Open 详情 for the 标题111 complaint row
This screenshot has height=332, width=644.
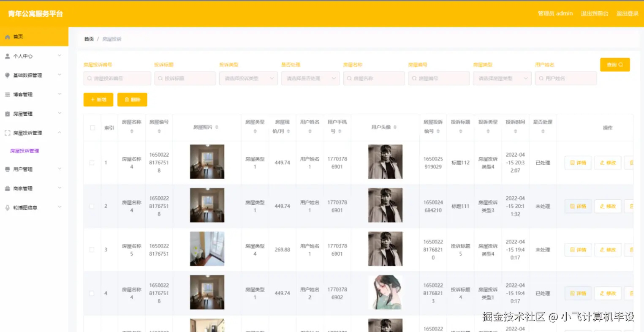(578, 206)
